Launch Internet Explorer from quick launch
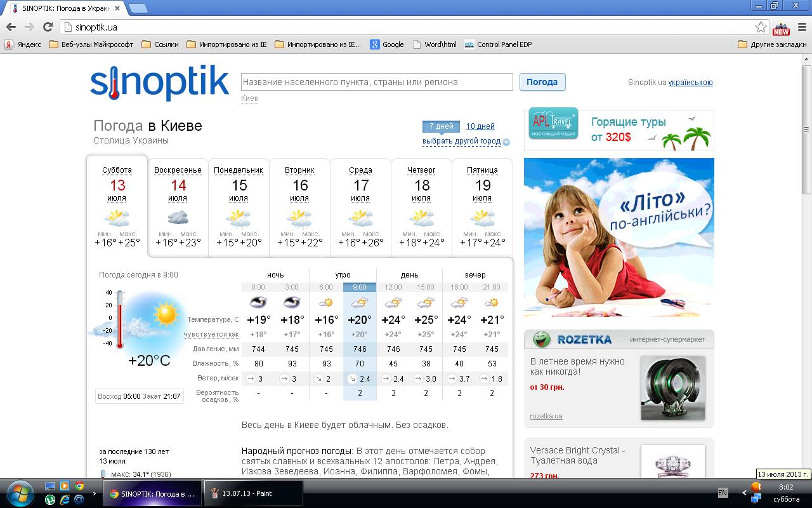The image size is (812, 508). [x=65, y=500]
